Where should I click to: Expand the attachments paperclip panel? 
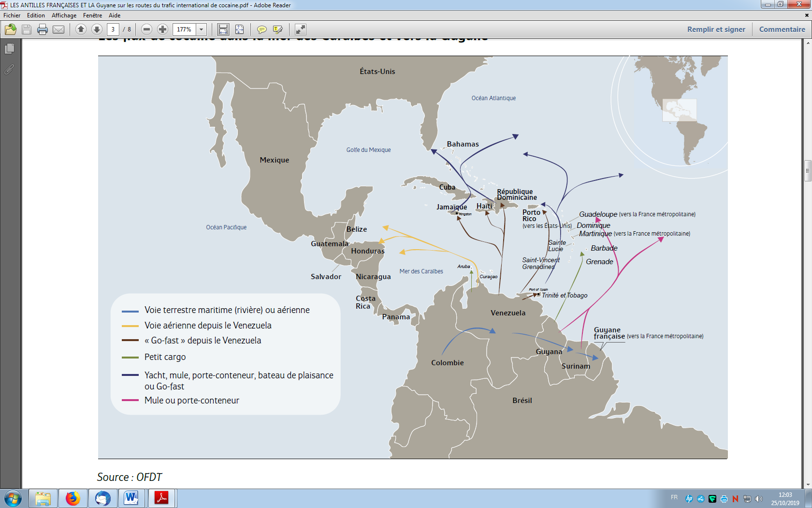(9, 70)
